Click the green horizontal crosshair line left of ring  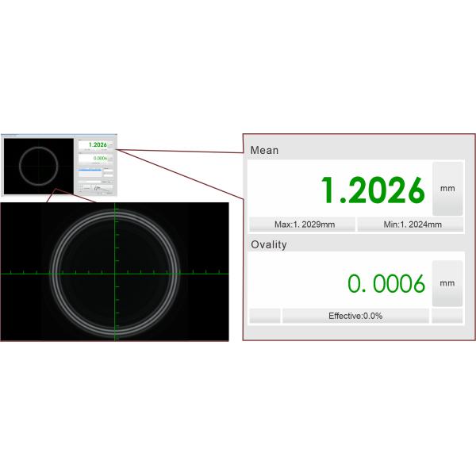click(x=24, y=273)
